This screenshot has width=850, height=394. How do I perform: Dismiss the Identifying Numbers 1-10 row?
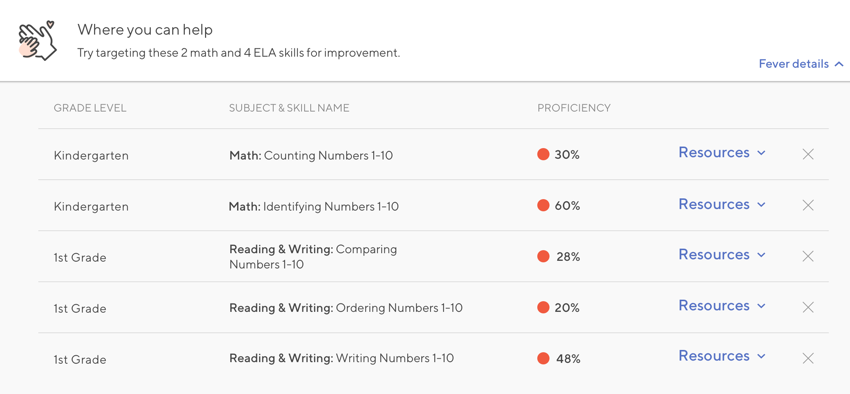pyautogui.click(x=808, y=205)
